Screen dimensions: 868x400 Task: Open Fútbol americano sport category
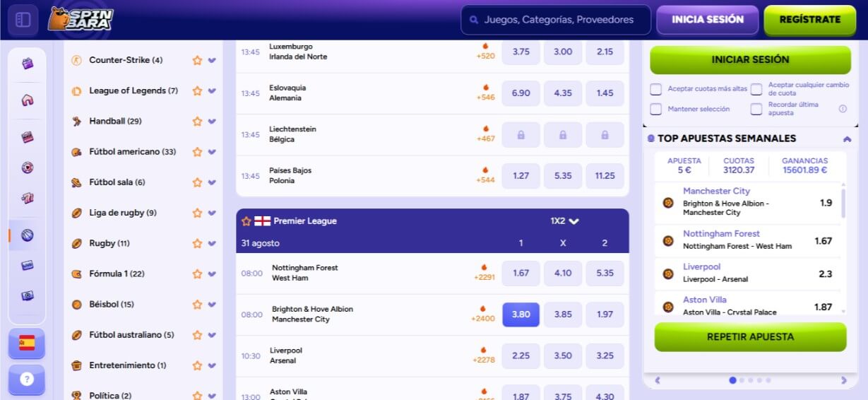[132, 152]
